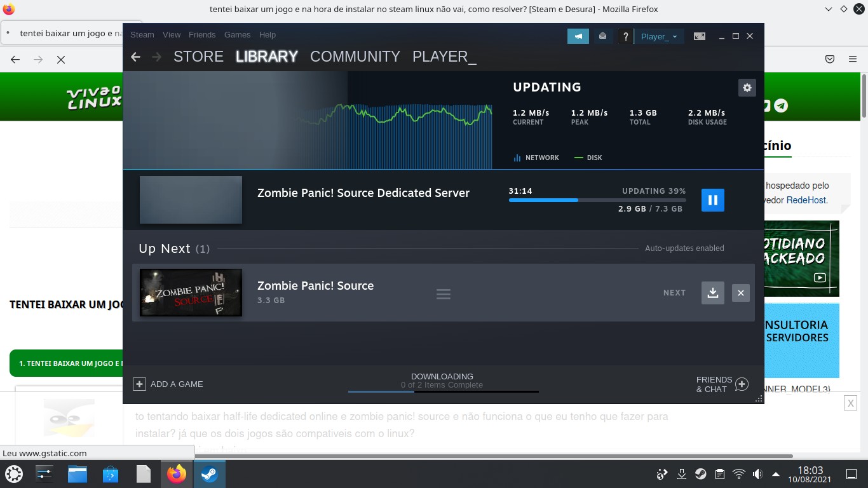Screen dimensions: 868x488
Task: Open the blank document icon in taskbar
Action: 144,474
